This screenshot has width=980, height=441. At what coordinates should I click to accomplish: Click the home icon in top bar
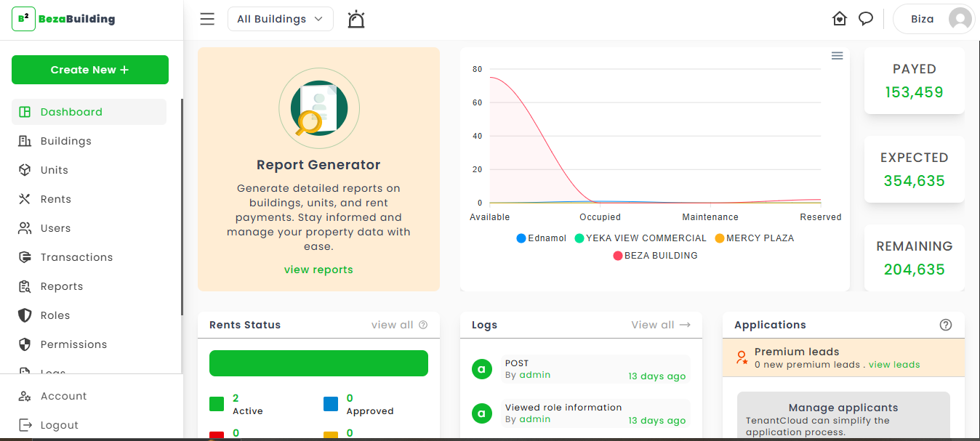(x=840, y=19)
